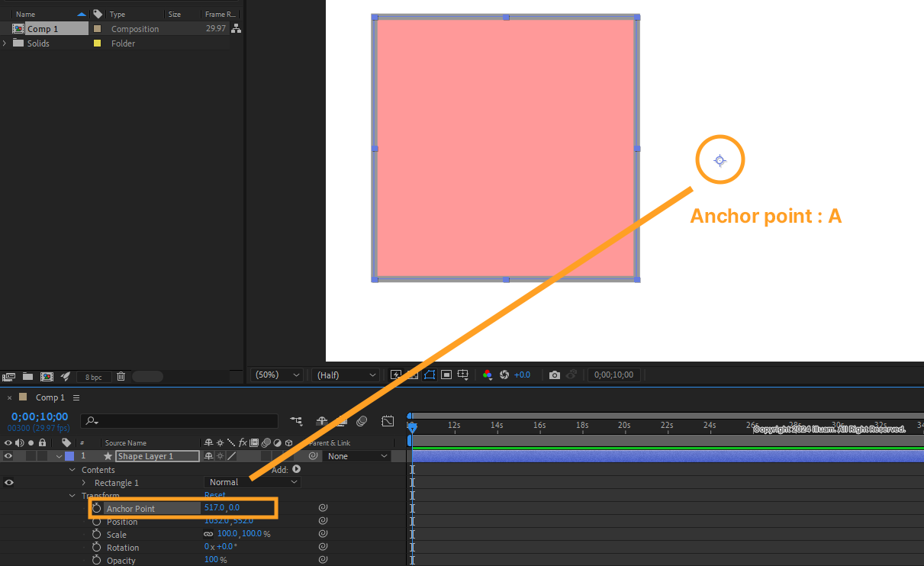Toggle the Quality switch on Shape Layer 1

[231, 456]
